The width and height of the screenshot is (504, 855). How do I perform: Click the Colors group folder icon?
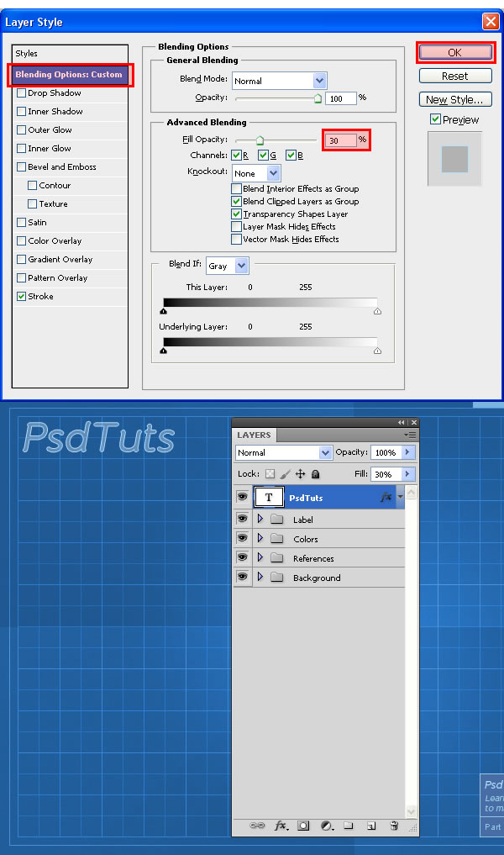(x=277, y=539)
